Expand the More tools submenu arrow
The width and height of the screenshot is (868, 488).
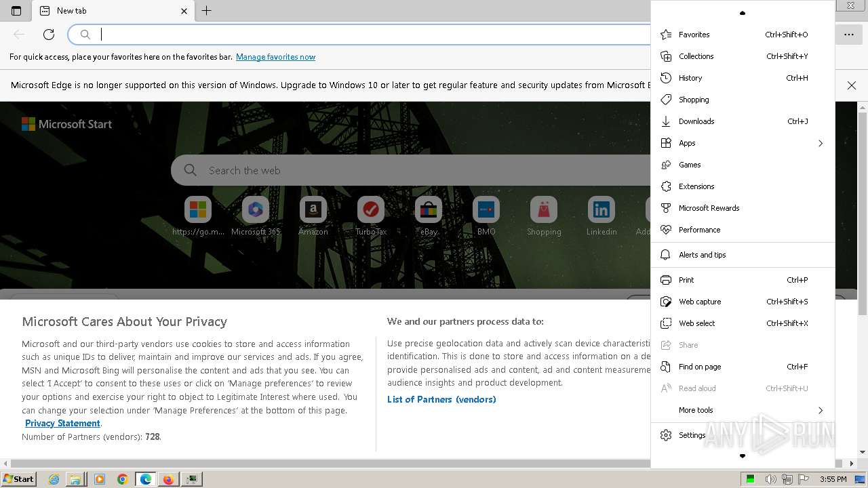(x=821, y=410)
